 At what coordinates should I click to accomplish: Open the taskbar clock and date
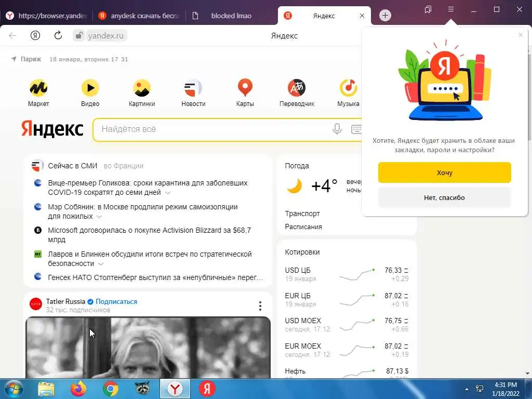tap(506, 389)
